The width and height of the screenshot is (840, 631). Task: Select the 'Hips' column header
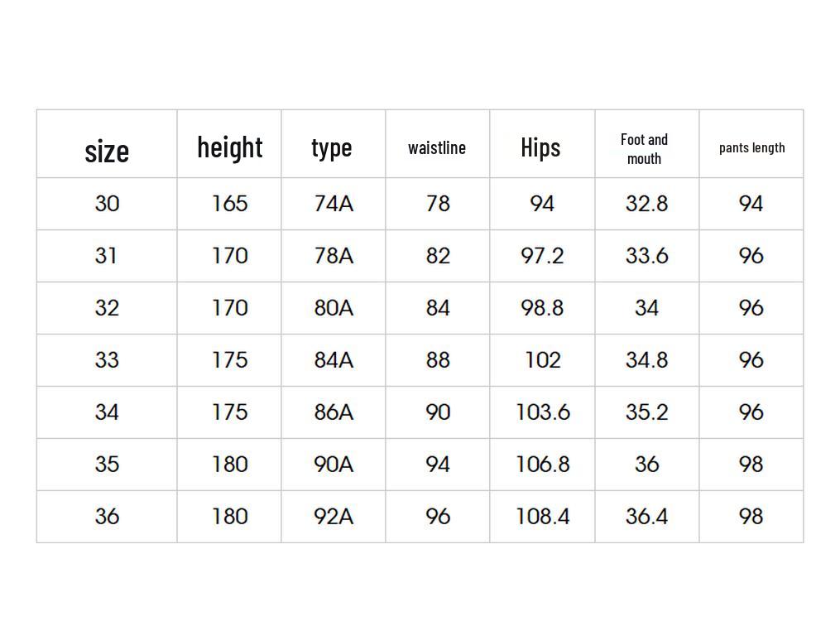point(540,147)
